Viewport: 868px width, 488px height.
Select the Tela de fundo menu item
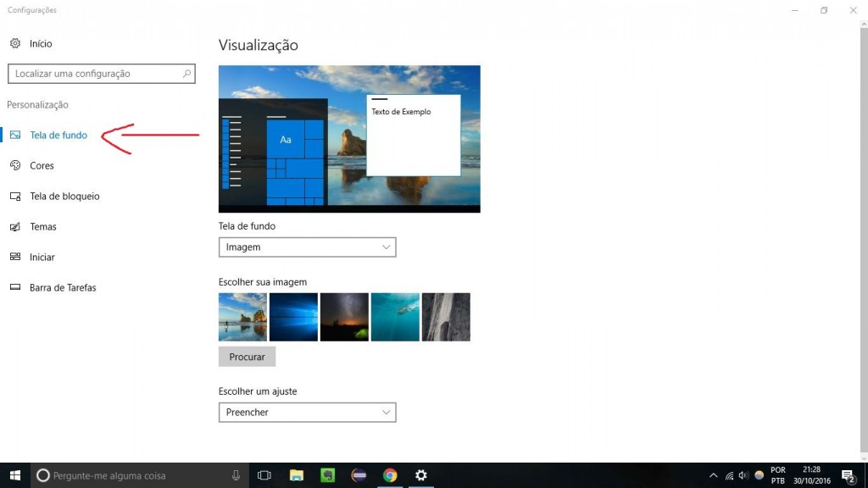pos(58,135)
